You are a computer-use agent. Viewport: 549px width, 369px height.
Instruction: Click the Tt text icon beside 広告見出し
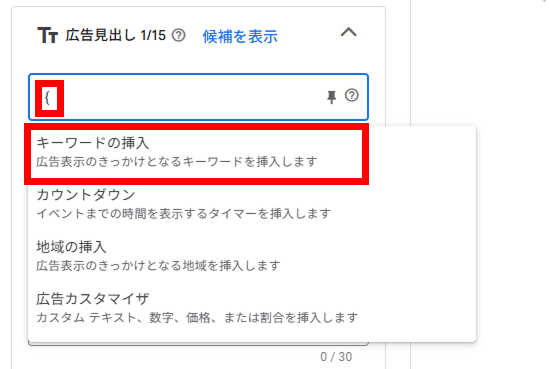click(x=48, y=35)
